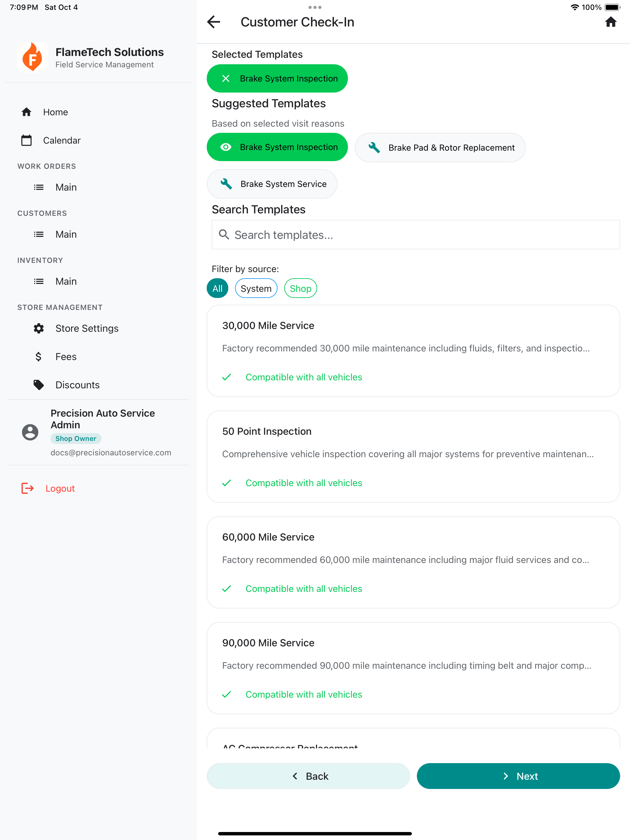Viewport: 630px width, 840px height.
Task: Select the All source filter
Action: coord(217,289)
